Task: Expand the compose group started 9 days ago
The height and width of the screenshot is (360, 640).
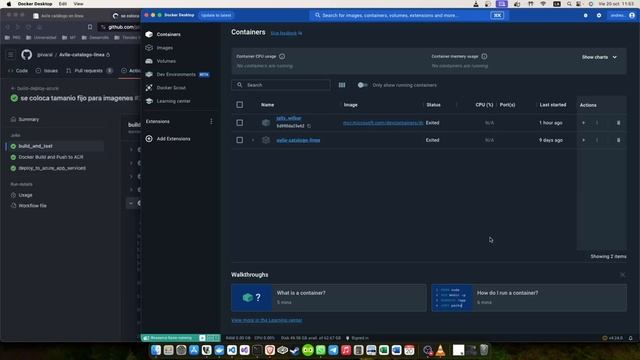Action: [x=253, y=140]
